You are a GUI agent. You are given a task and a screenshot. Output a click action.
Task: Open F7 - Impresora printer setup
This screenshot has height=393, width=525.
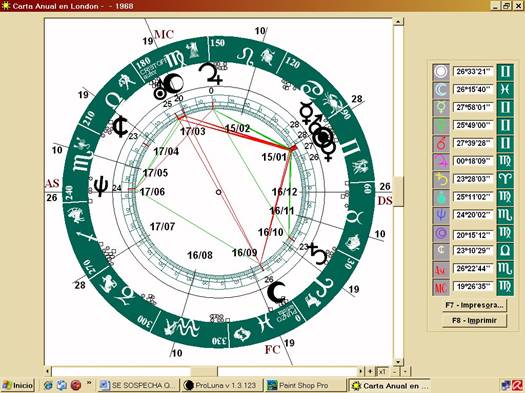click(474, 305)
